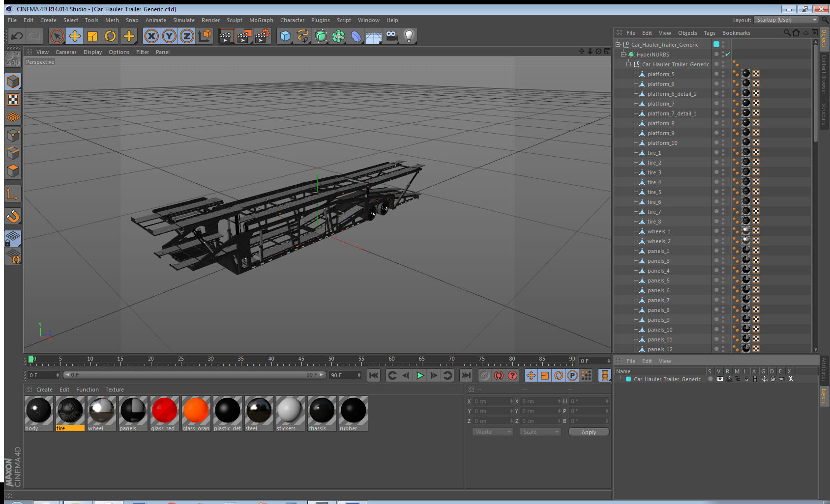Go to the start of animation
The image size is (830, 504).
(x=374, y=375)
